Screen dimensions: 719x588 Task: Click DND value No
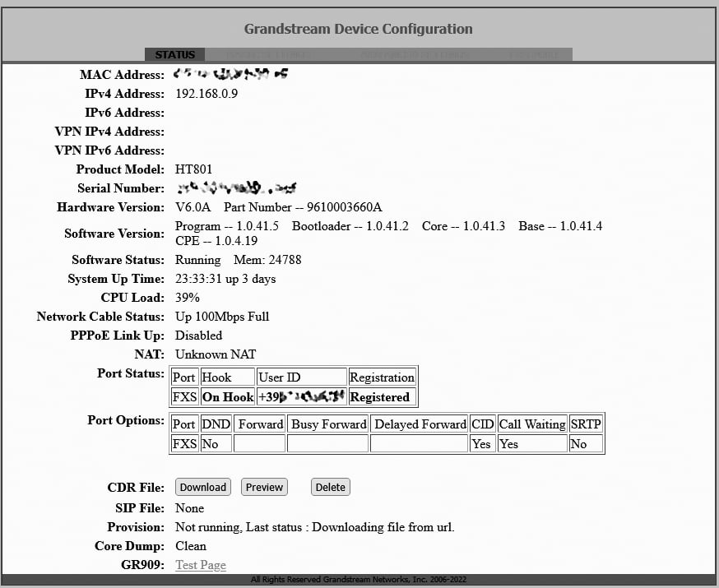[216, 443]
